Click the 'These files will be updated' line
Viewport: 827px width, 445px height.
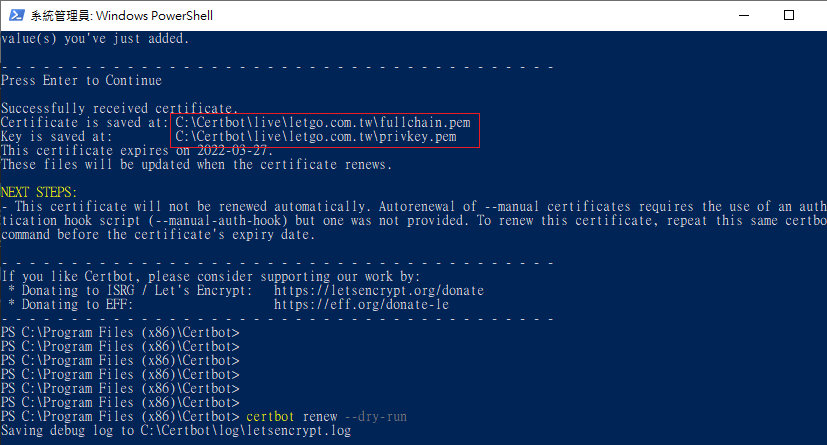click(196, 164)
